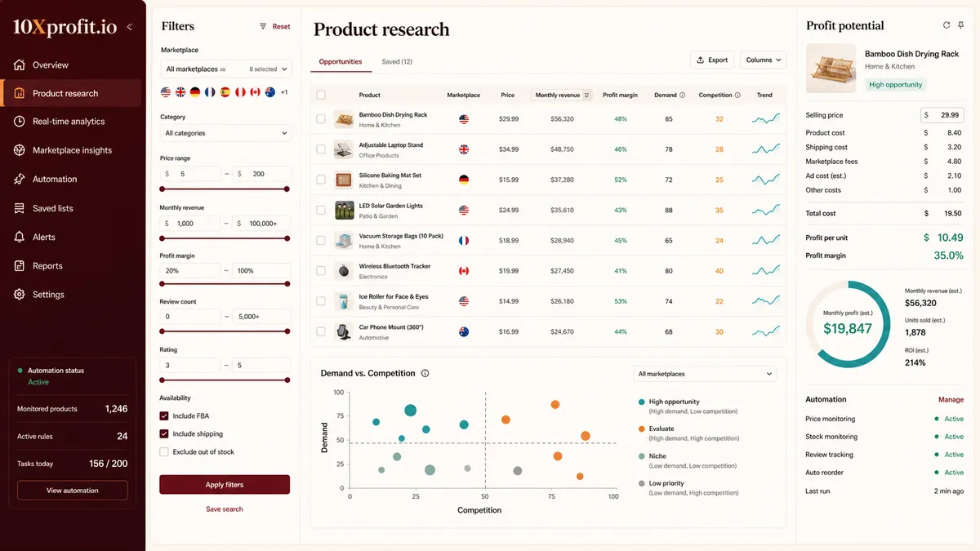Sort by the Monthly revenue column
Screen dimensions: 980x551
(x=562, y=96)
